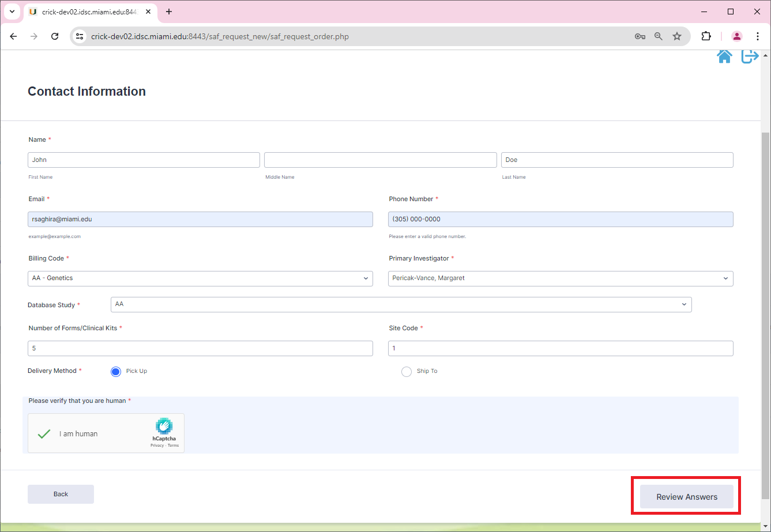Click the logout arrow icon

pos(749,56)
